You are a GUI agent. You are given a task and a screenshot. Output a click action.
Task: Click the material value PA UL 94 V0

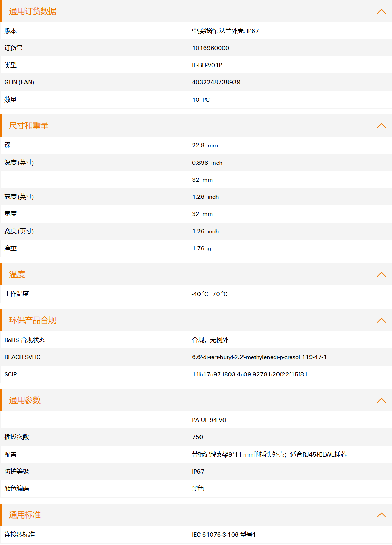[209, 420]
